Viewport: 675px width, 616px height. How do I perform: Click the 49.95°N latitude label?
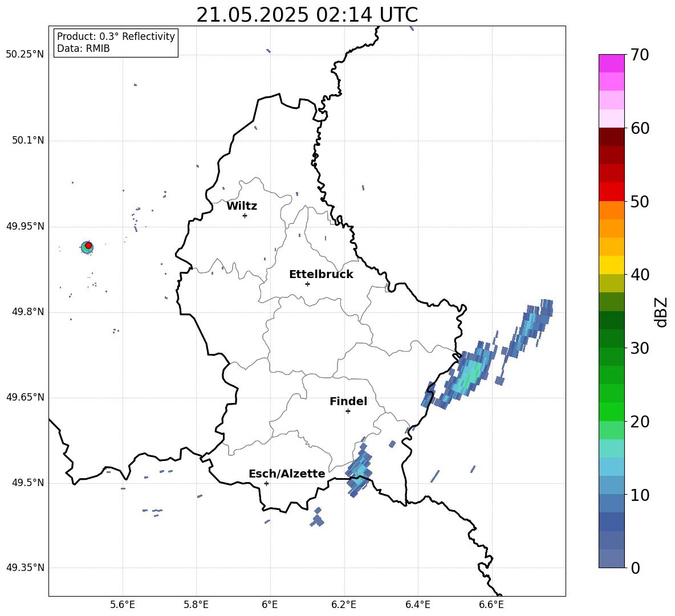click(25, 226)
